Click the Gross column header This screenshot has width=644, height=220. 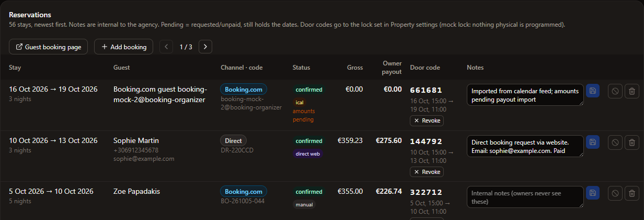click(x=355, y=68)
